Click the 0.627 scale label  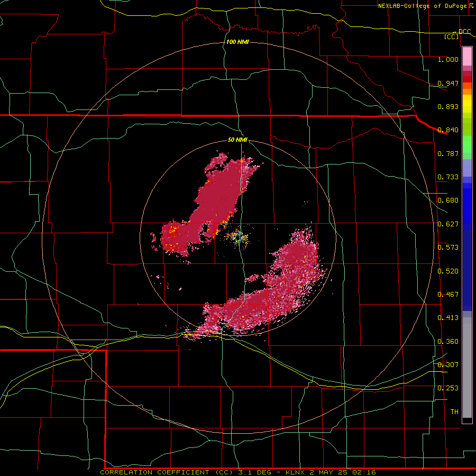448,224
